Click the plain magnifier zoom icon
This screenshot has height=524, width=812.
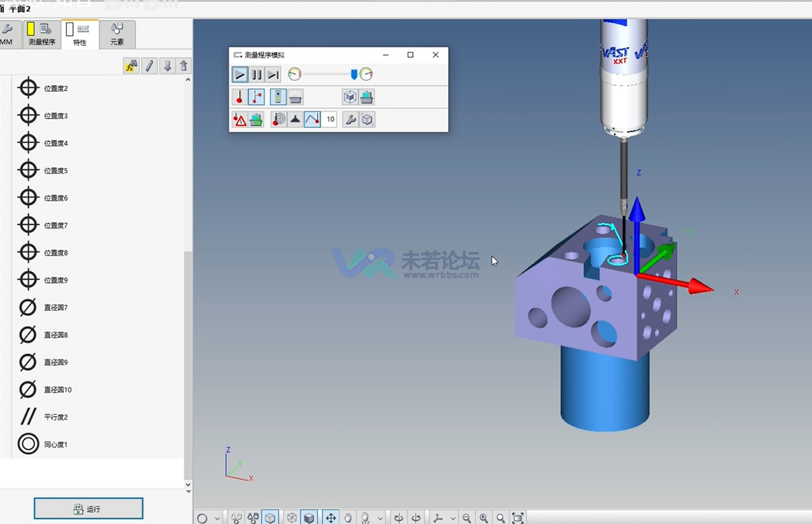[x=501, y=518]
